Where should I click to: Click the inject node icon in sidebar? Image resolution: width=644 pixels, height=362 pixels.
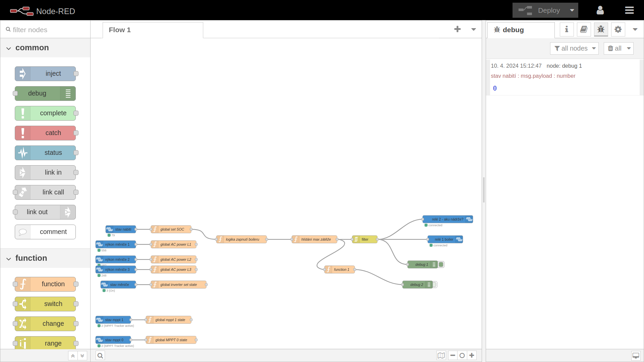[x=23, y=73]
